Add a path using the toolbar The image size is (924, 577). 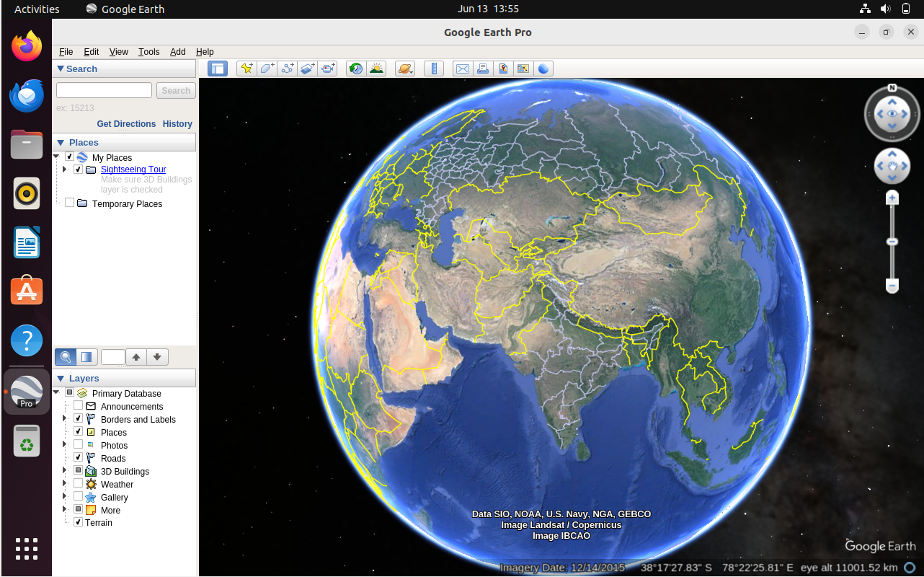pyautogui.click(x=287, y=69)
